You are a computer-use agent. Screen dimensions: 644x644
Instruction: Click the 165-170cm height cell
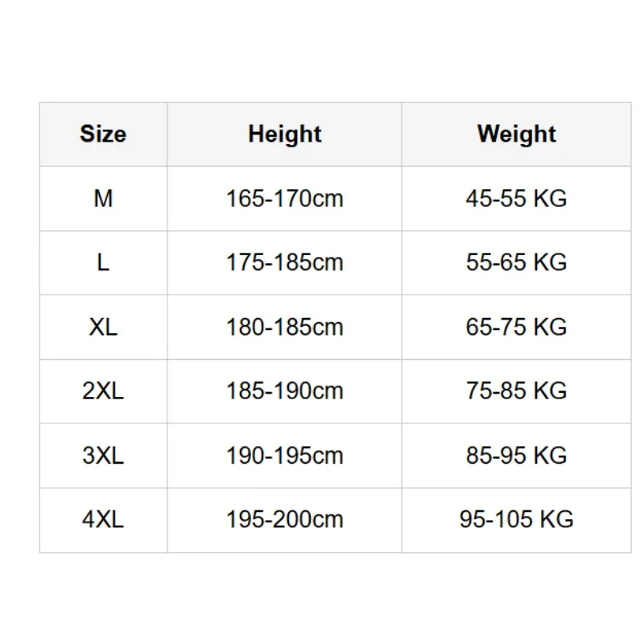coord(284,199)
